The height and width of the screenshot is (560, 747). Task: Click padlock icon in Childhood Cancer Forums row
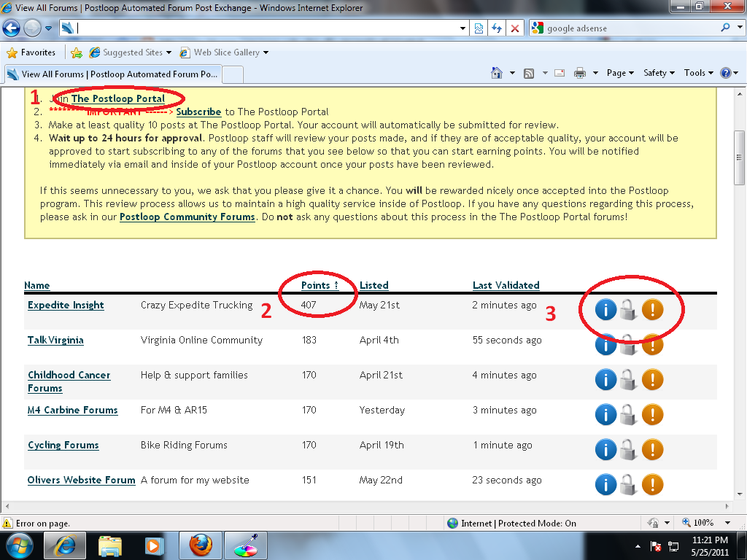pyautogui.click(x=628, y=380)
